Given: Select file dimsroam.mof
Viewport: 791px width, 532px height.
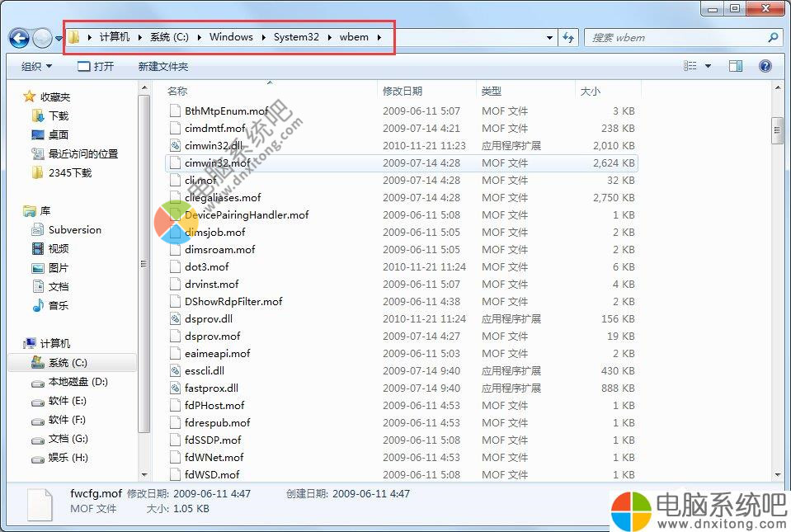Looking at the screenshot, I should pyautogui.click(x=220, y=250).
